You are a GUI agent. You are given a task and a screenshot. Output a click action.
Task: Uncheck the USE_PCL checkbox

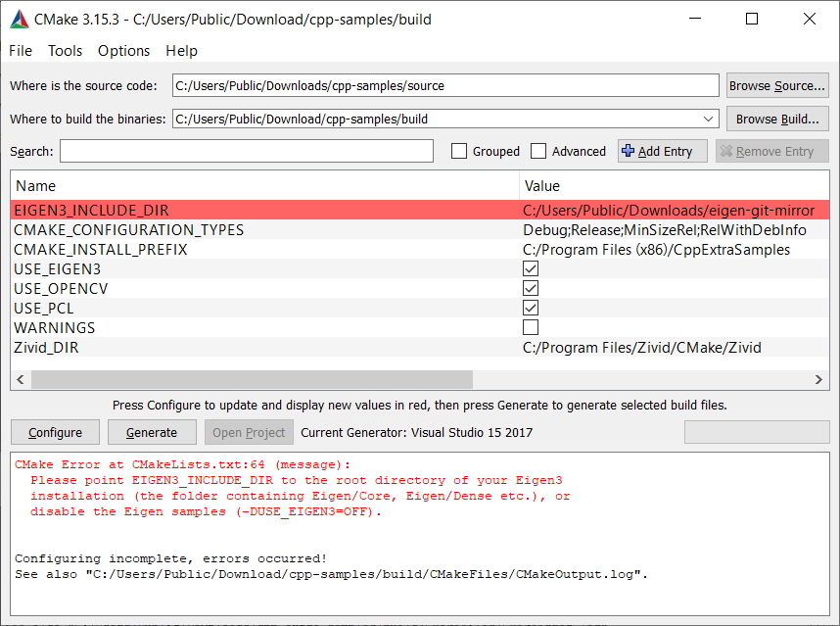click(531, 308)
